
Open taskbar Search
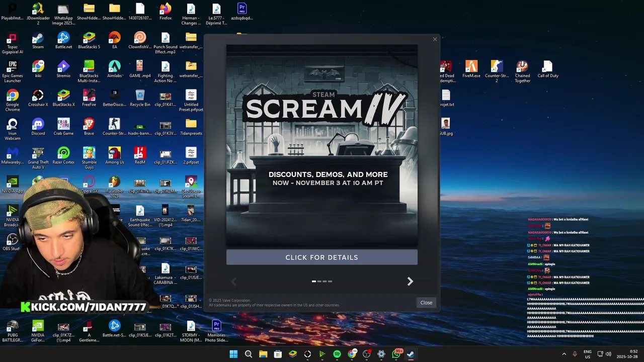(x=249, y=354)
